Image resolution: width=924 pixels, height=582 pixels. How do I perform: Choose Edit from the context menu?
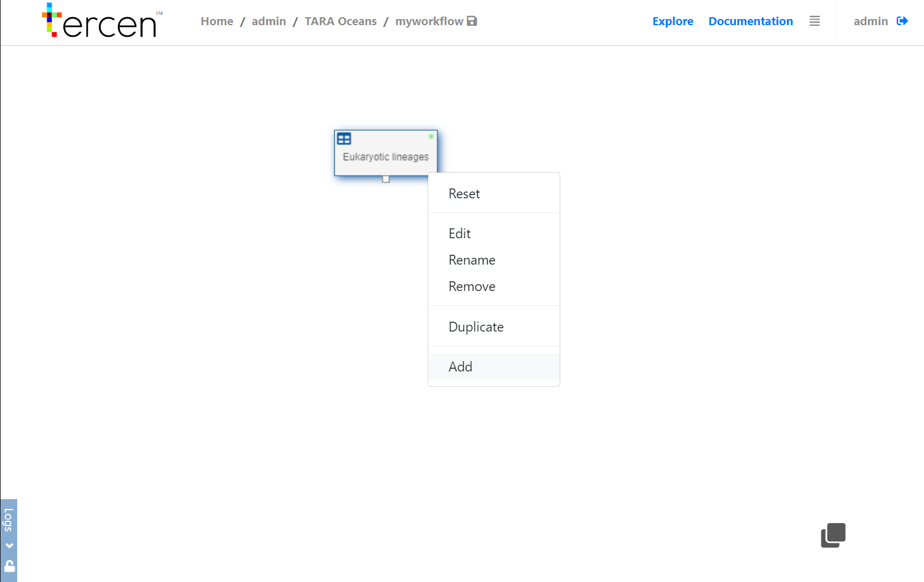point(494,234)
